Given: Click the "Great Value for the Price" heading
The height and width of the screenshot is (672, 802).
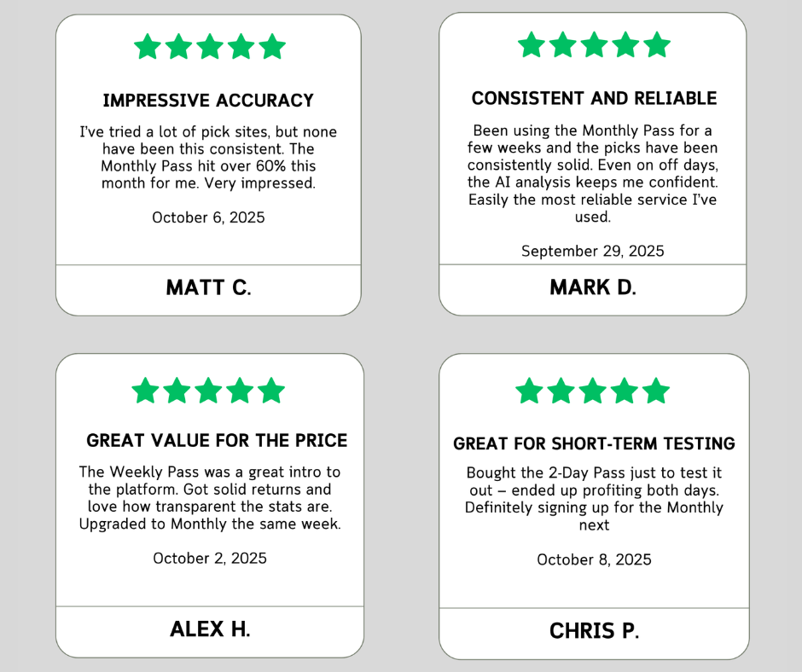Looking at the screenshot, I should click(217, 441).
